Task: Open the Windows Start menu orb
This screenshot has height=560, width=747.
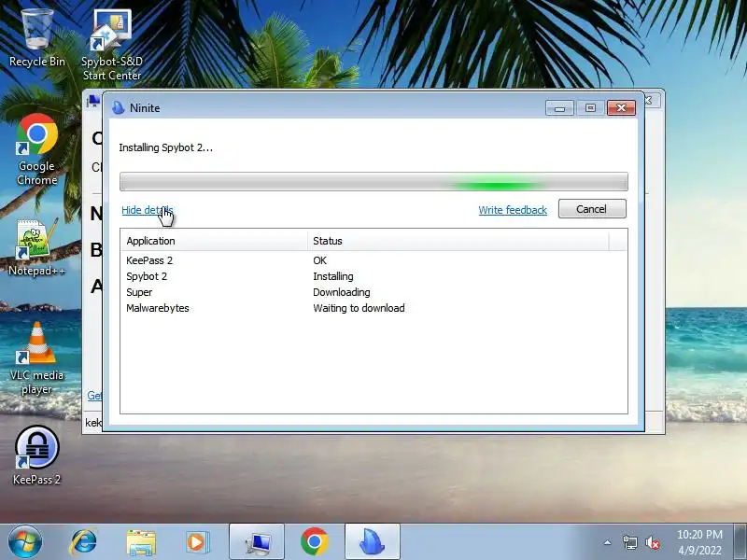Action: click(25, 542)
